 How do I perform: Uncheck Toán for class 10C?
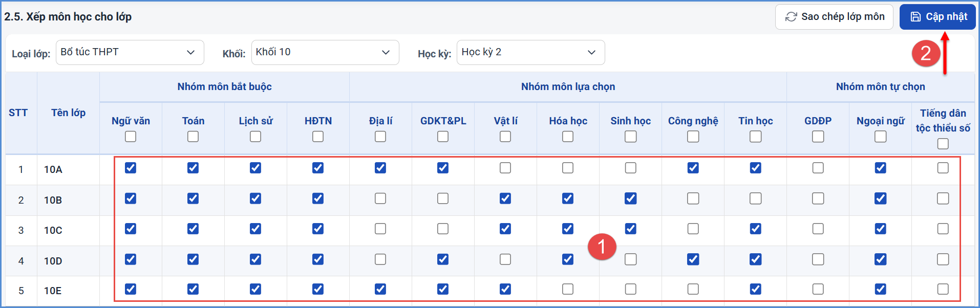tap(193, 229)
